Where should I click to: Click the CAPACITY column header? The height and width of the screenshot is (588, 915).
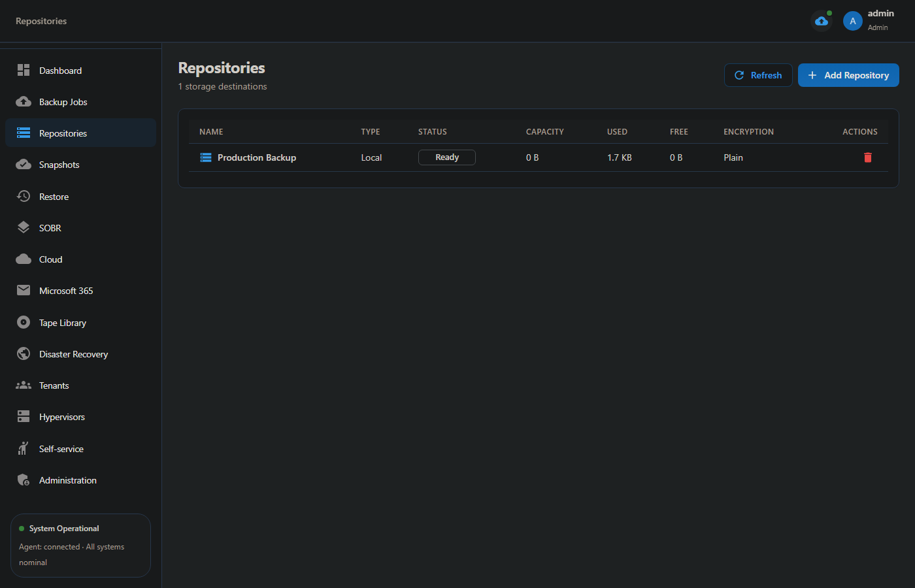coord(545,131)
